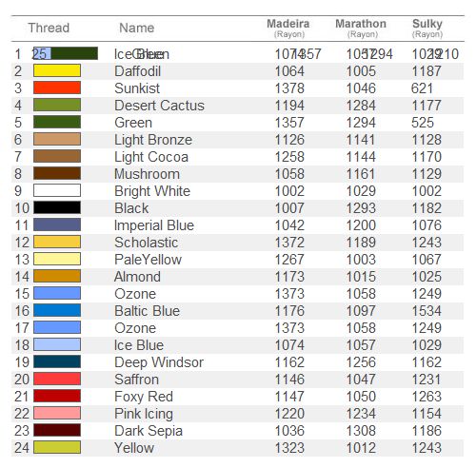Viewport: 476px width, 468px height.
Task: Click Marathon value 1293 for Black
Action: coord(361,208)
